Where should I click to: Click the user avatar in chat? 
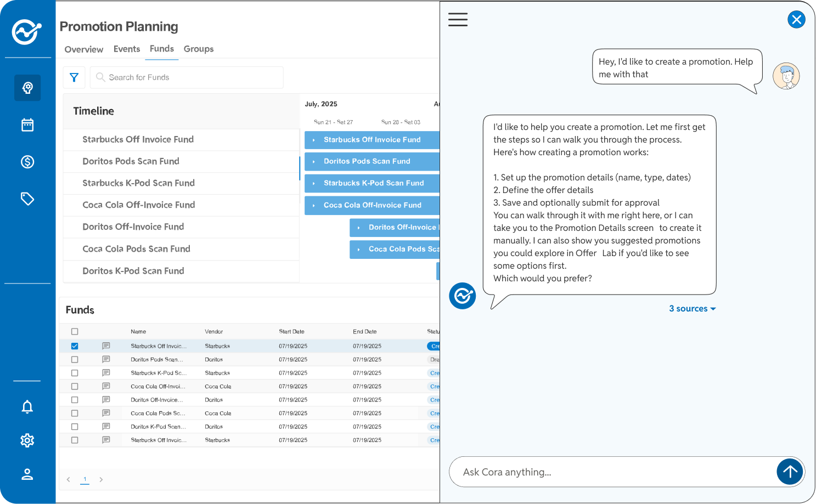point(786,76)
